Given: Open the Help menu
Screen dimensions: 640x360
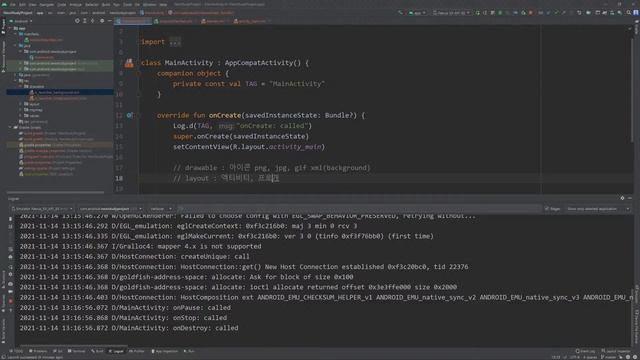Looking at the screenshot, I should pos(163,4).
